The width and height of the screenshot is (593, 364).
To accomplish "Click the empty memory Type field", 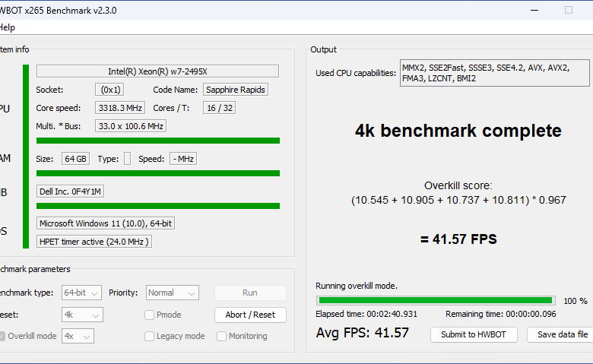I will tap(128, 159).
